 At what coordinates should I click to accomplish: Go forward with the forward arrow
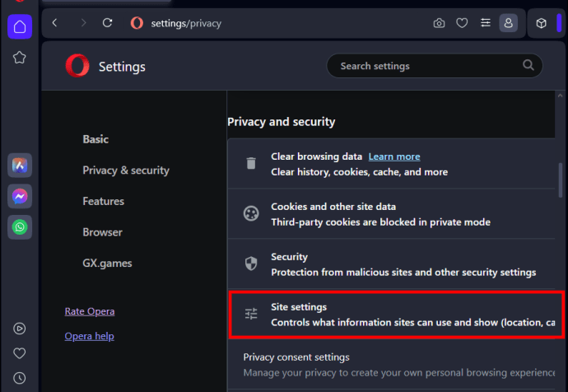coord(84,23)
